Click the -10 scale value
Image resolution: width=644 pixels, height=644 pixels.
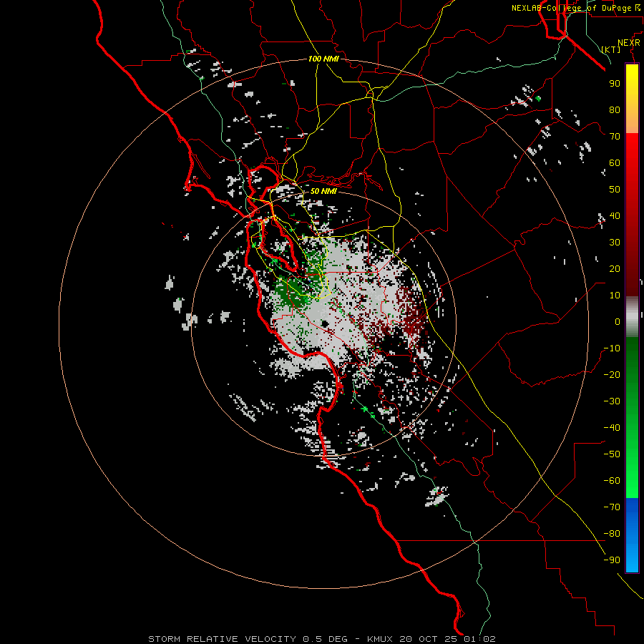(612, 348)
